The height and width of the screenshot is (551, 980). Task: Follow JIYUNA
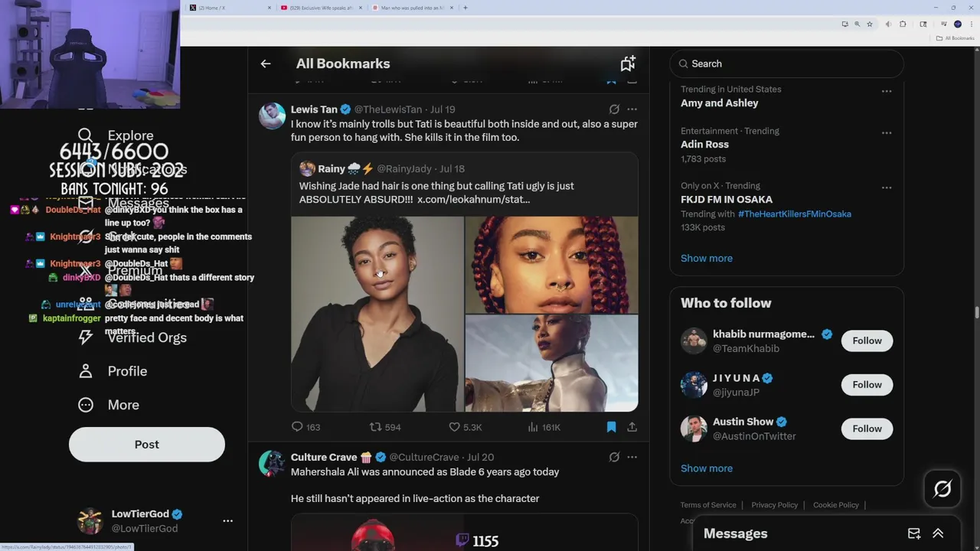867,385
